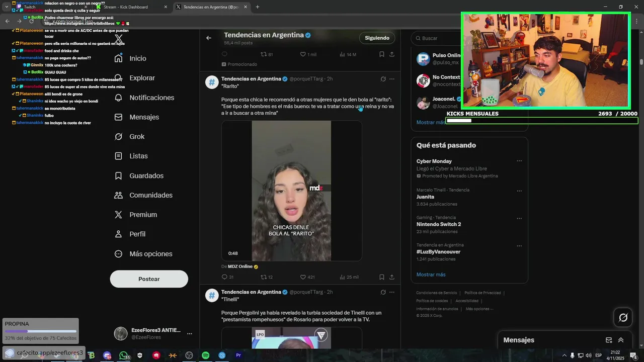Click the Propina goal progress bar
The image size is (644, 362).
click(41, 331)
